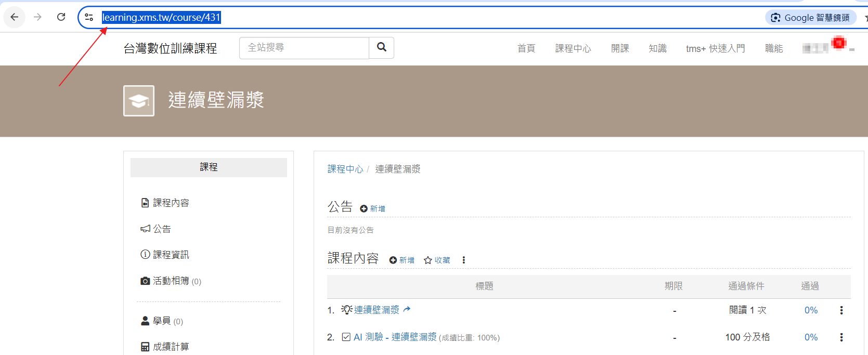Open options menu for 連續壁漏漿 row
This screenshot has height=355, width=868.
841,310
